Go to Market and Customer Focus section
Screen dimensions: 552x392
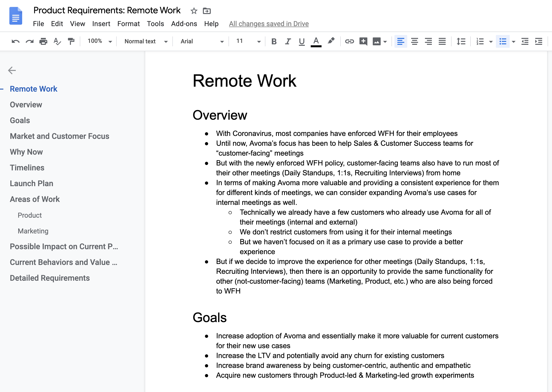[x=59, y=136]
